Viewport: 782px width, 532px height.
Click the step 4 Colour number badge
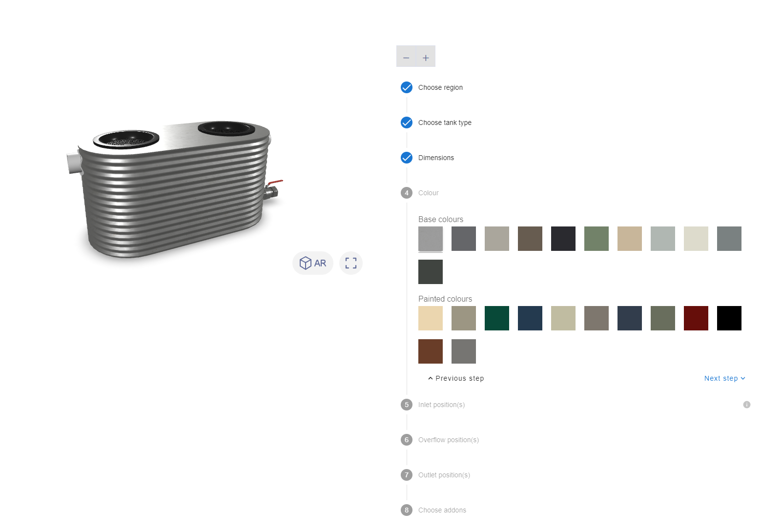click(407, 193)
